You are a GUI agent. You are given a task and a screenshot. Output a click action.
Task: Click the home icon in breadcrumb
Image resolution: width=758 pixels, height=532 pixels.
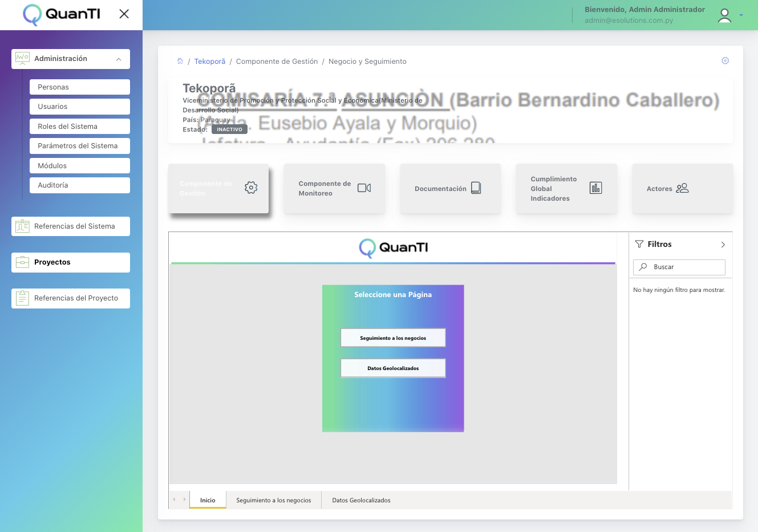point(180,61)
